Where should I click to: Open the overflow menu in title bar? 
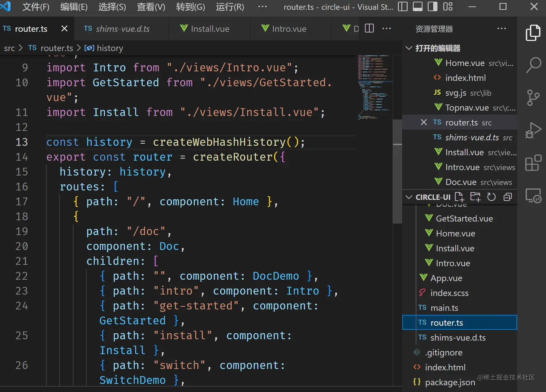(263, 7)
